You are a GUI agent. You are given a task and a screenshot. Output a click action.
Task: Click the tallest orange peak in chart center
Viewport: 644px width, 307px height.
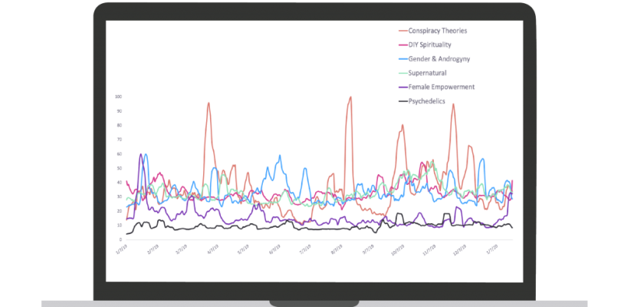click(350, 97)
